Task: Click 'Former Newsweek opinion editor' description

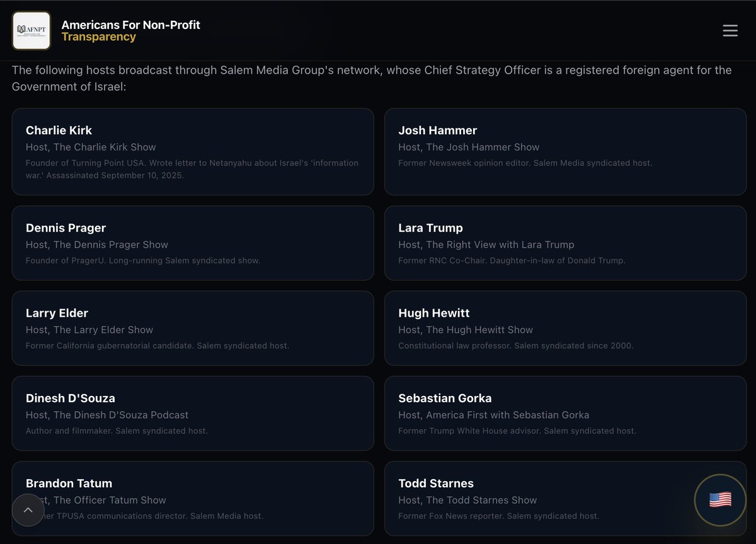Action: click(x=525, y=162)
